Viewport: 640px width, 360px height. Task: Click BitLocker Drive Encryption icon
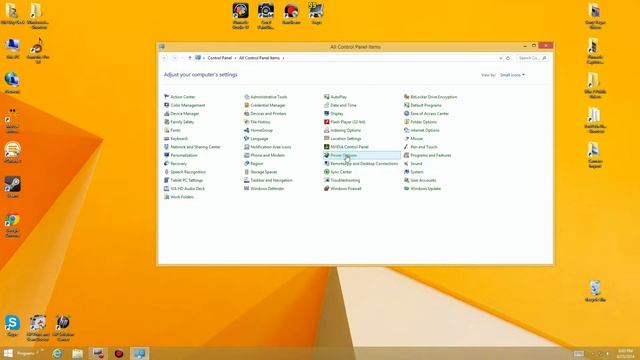pyautogui.click(x=407, y=97)
